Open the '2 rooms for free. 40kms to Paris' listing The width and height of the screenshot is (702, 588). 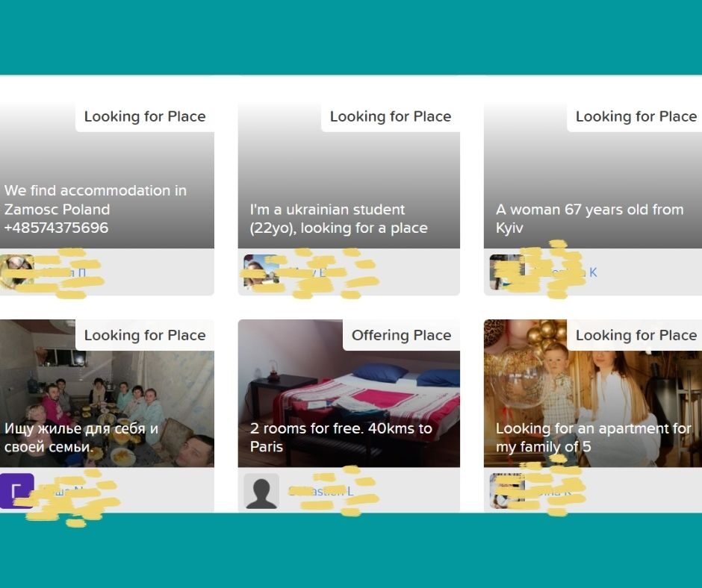(x=341, y=437)
